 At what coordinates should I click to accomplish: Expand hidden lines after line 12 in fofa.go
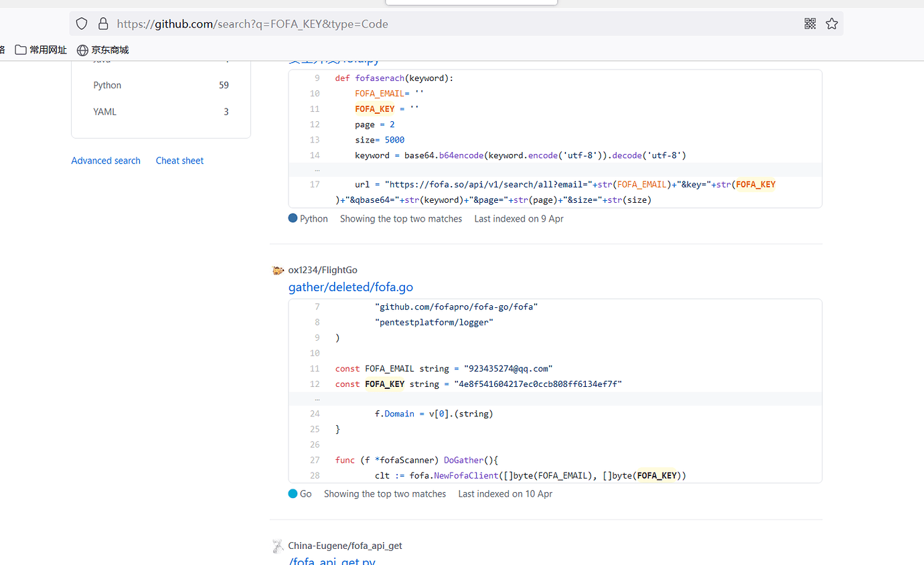click(x=317, y=399)
